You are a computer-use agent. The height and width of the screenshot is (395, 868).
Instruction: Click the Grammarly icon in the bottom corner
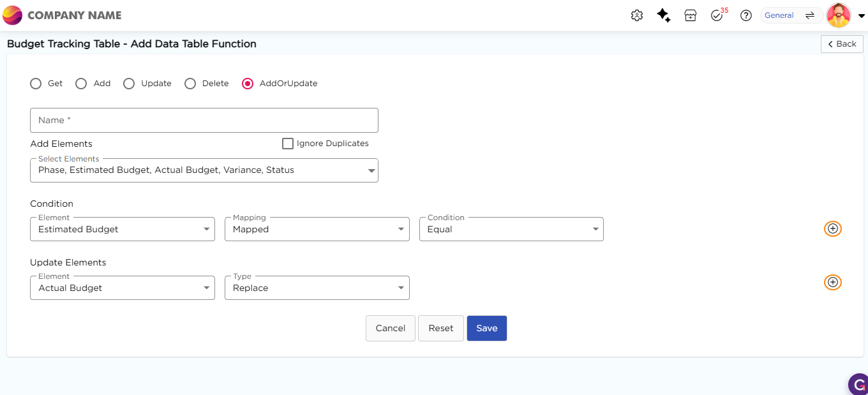tap(858, 385)
